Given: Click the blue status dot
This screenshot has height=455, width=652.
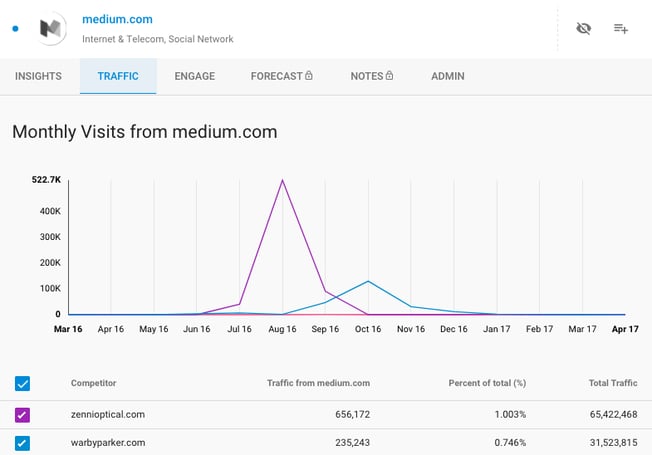Looking at the screenshot, I should pos(15,29).
